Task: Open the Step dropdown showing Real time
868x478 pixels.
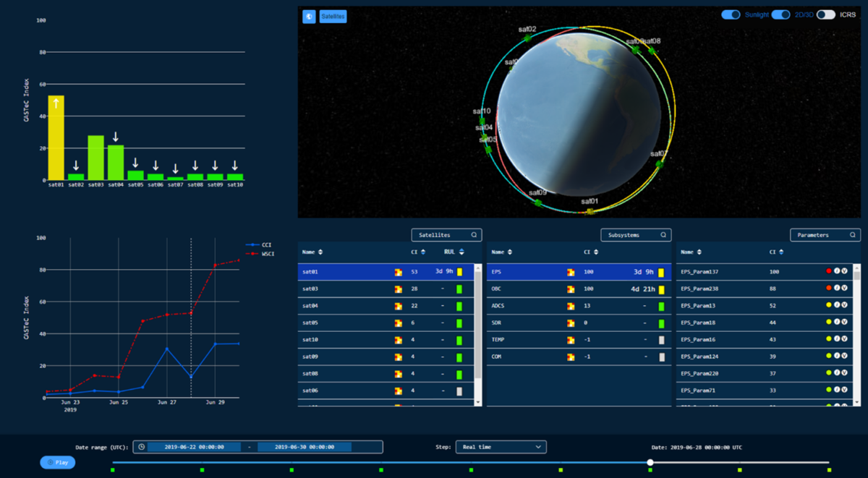Action: click(501, 447)
